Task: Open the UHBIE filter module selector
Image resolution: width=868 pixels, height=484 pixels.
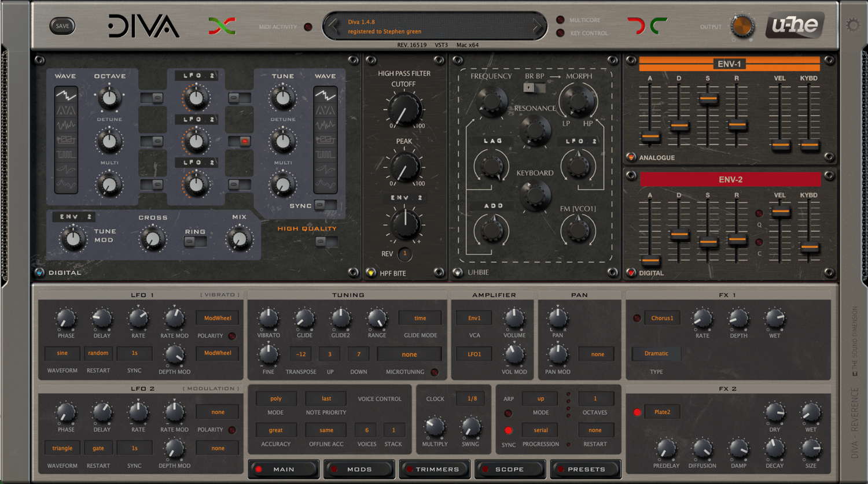Action: point(458,272)
